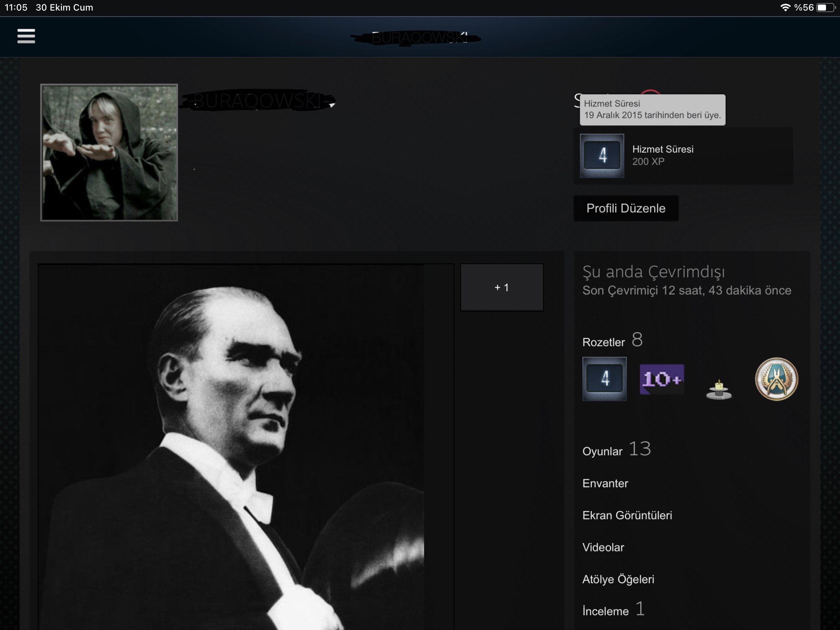Click the 30 Ekim Cum date text
The height and width of the screenshot is (630, 840).
[64, 8]
